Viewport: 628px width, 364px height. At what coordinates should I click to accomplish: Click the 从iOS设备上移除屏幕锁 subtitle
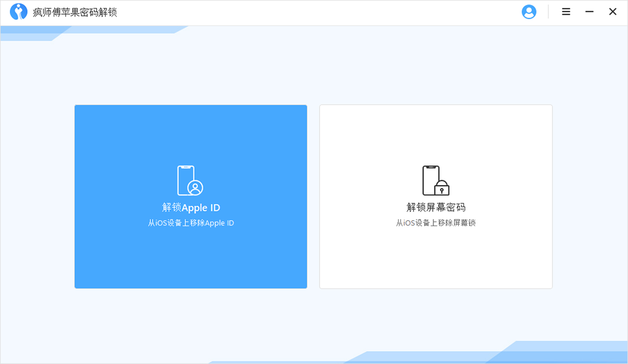click(x=436, y=223)
